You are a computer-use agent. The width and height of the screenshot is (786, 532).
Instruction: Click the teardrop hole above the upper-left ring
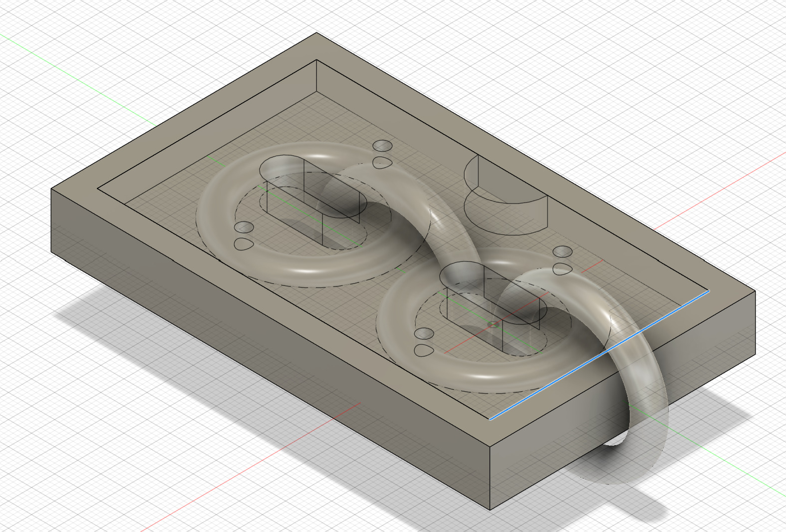pos(382,163)
